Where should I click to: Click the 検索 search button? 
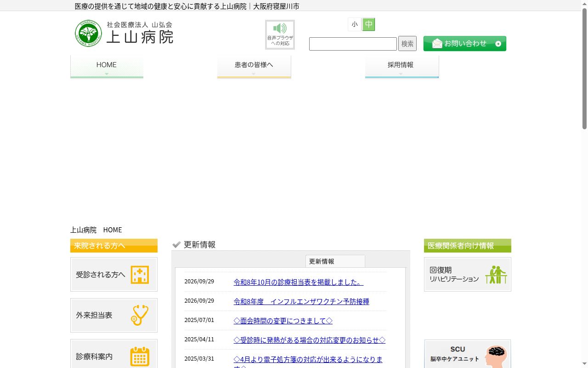pos(407,44)
